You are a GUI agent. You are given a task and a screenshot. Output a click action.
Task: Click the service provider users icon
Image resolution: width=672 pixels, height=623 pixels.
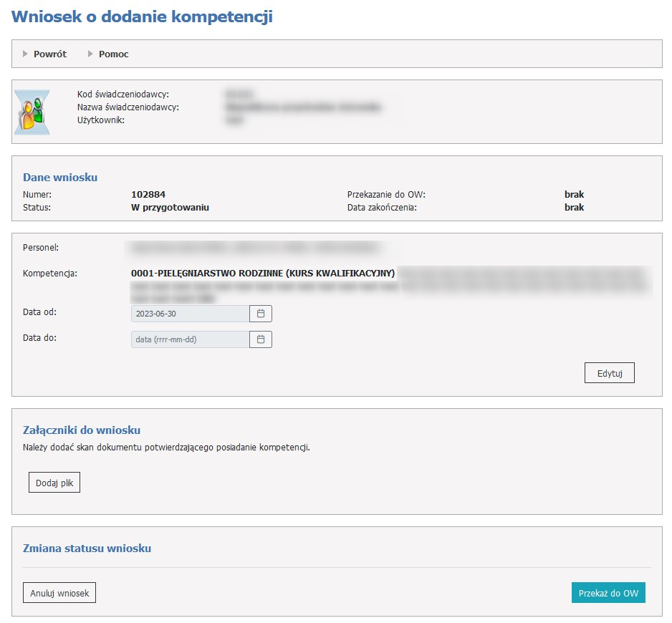32,112
